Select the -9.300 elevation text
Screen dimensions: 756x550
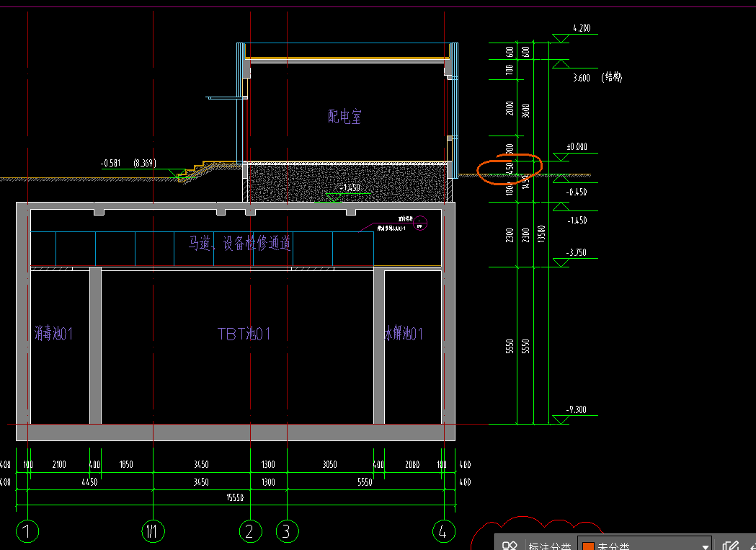576,409
